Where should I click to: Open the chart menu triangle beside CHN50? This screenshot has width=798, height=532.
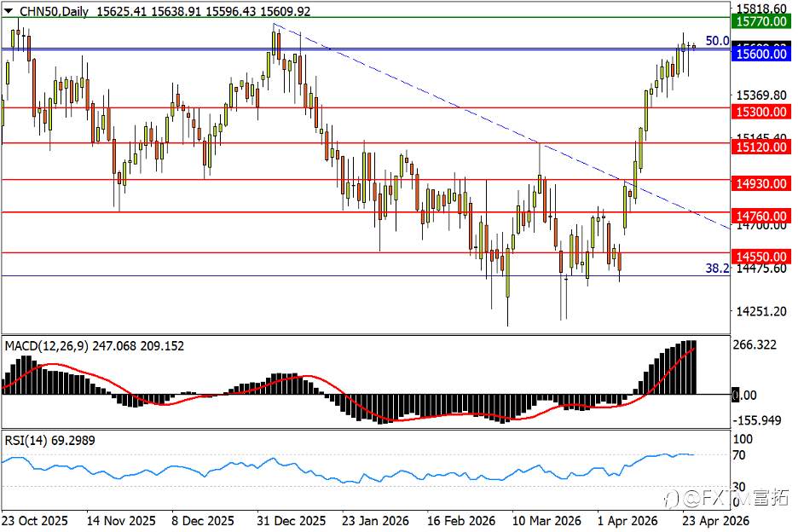9,11
